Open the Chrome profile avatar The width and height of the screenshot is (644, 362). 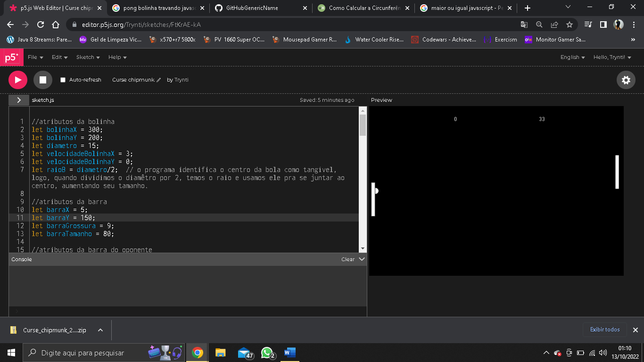click(x=619, y=25)
